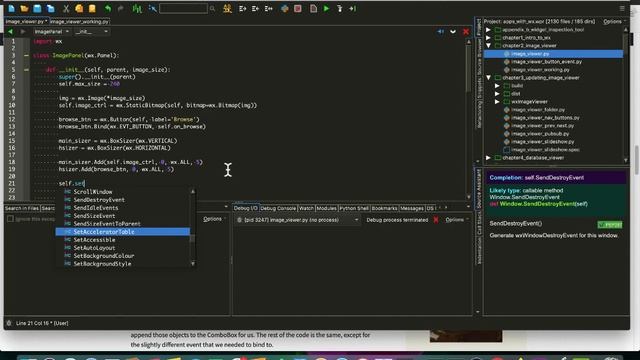
Task: Click the magnifier search icon
Action: coord(212,8)
